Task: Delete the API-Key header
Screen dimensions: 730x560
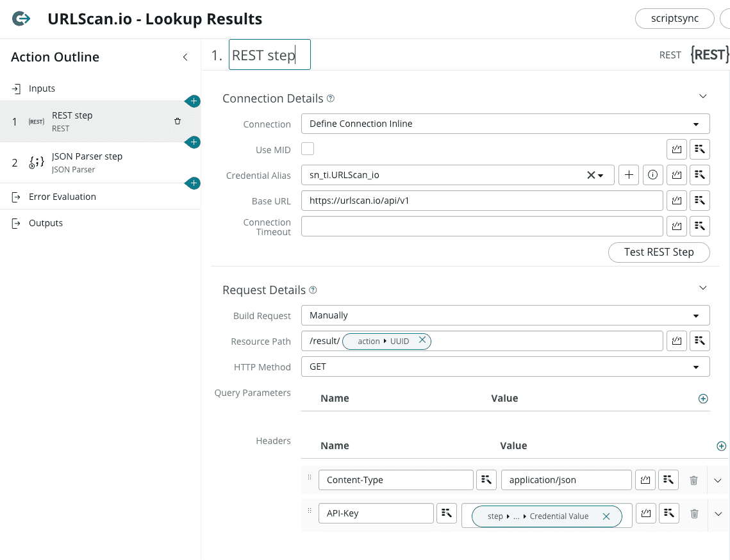Action: (x=694, y=513)
